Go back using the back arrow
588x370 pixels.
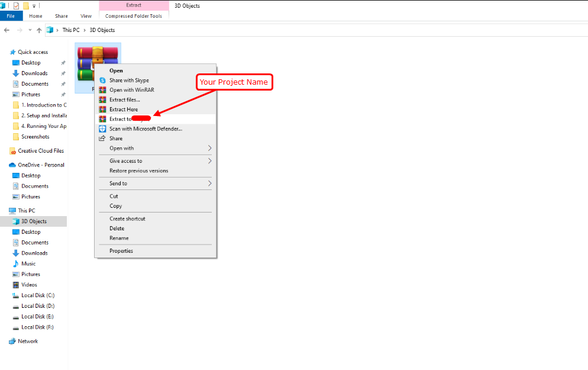point(7,30)
